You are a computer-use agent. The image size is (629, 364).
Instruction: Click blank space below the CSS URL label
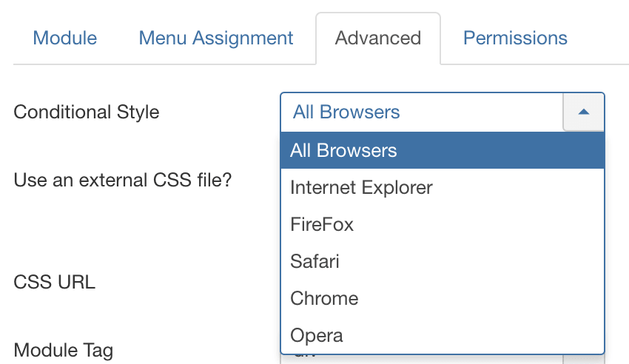[111, 314]
